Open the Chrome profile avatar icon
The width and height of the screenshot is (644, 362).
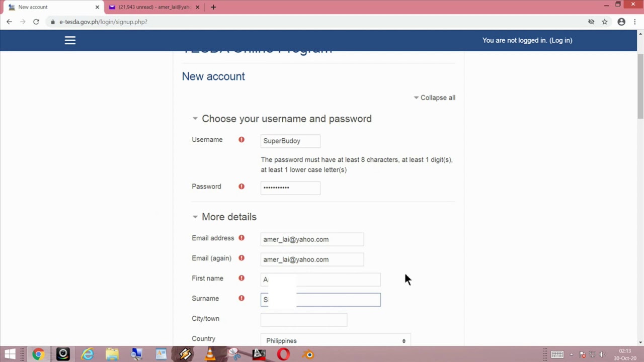pos(621,22)
